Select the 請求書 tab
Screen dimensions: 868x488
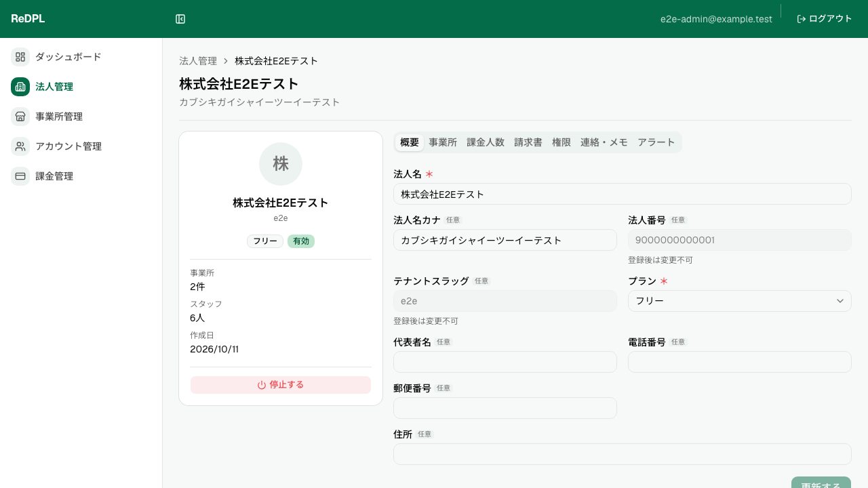pos(528,142)
